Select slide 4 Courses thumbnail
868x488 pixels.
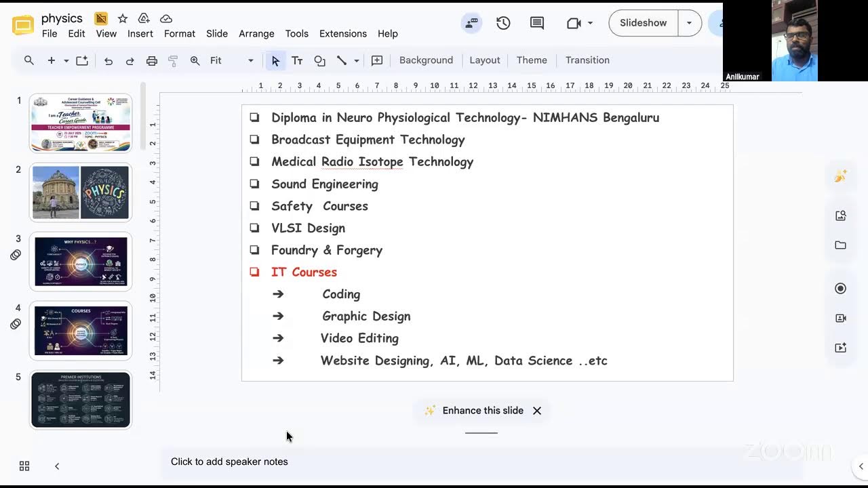(81, 331)
